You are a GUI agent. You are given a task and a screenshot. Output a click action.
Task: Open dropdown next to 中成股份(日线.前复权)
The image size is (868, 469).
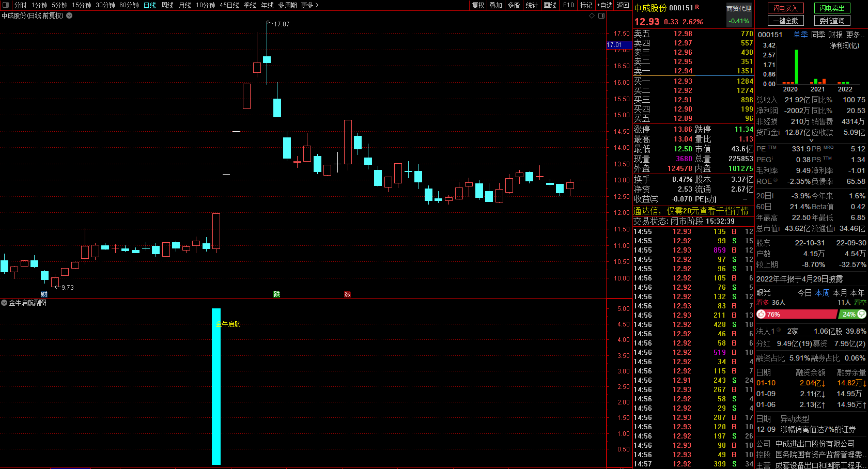point(69,16)
